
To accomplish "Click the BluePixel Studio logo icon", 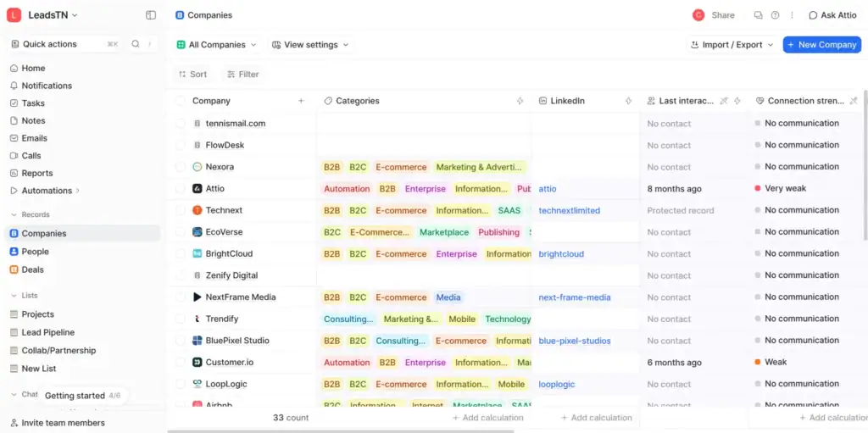I will 197,341.
